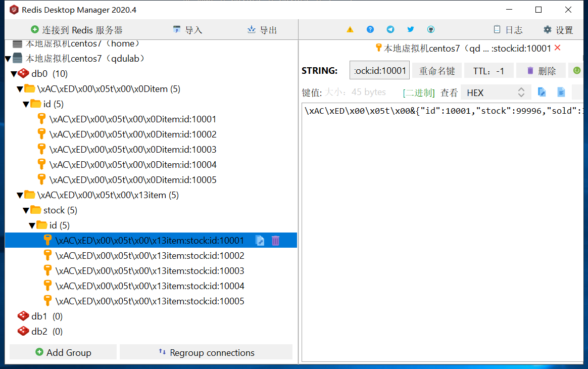This screenshot has height=369, width=588.
Task: Select key \x0Ditem:id:10005
Action: pos(133,180)
